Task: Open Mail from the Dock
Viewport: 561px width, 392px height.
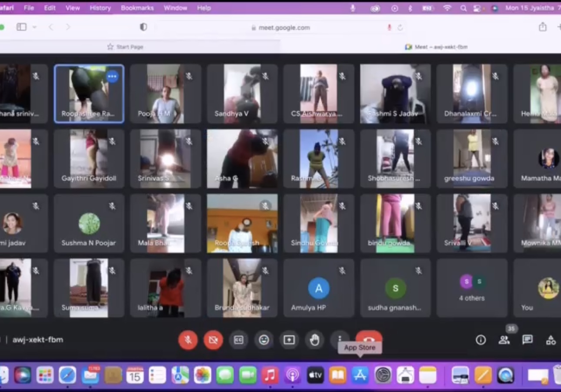Action: point(90,375)
